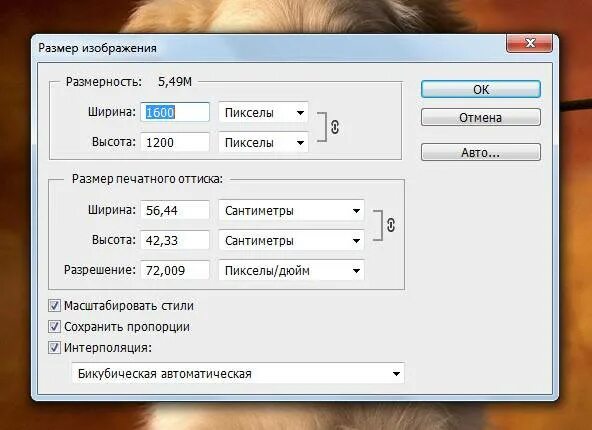592x430 pixels.
Task: Click the OK button
Action: click(x=481, y=89)
